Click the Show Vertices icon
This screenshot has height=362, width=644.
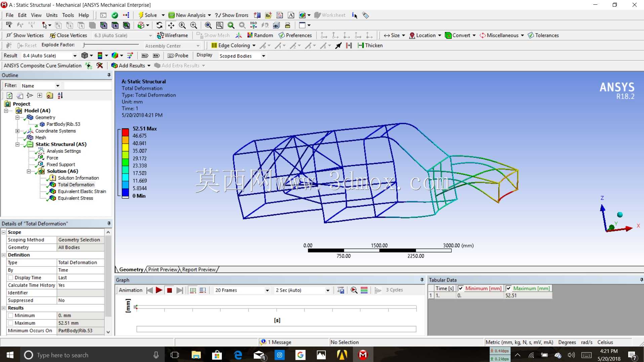(x=25, y=35)
